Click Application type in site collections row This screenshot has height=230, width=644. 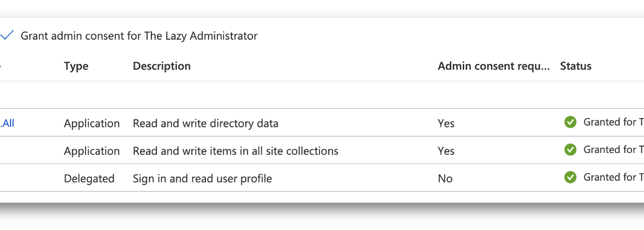92,151
